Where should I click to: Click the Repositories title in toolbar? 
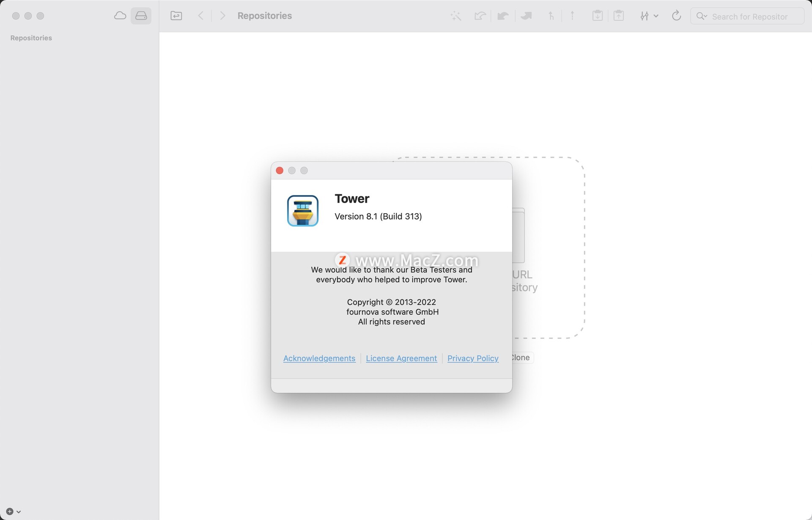pyautogui.click(x=265, y=16)
